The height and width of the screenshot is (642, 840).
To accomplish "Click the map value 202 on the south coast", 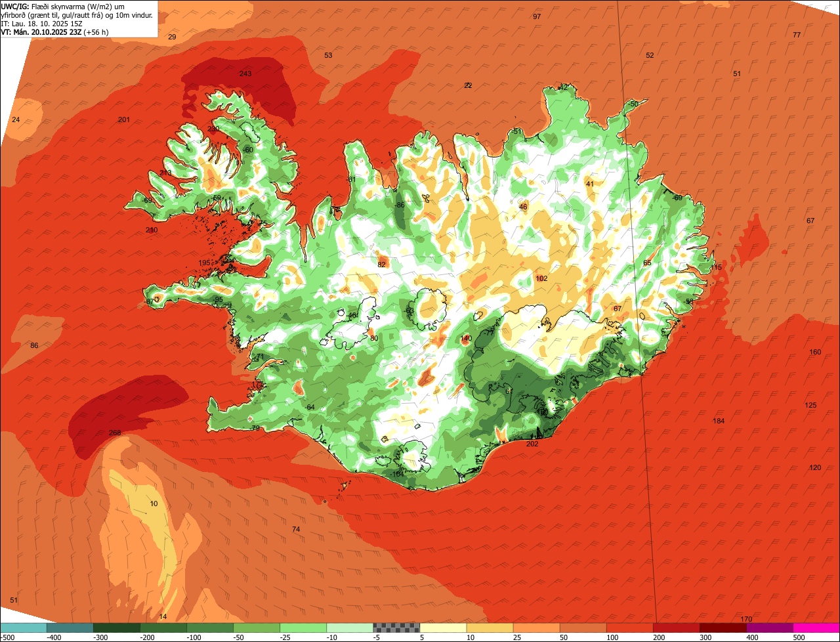I will point(532,444).
